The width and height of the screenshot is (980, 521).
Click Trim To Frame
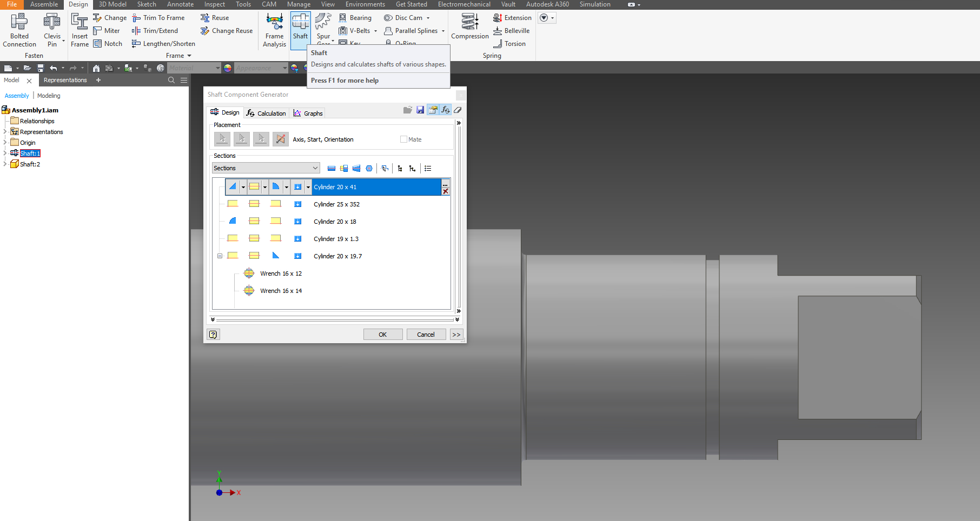[158, 18]
